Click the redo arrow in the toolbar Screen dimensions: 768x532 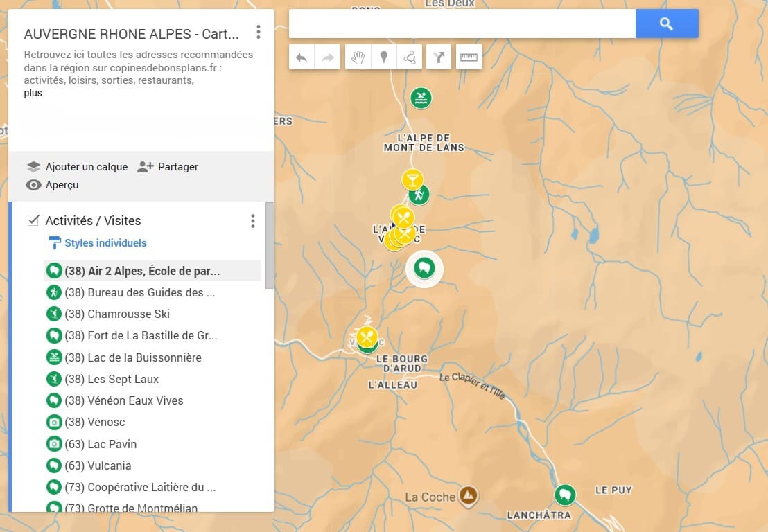tap(327, 57)
